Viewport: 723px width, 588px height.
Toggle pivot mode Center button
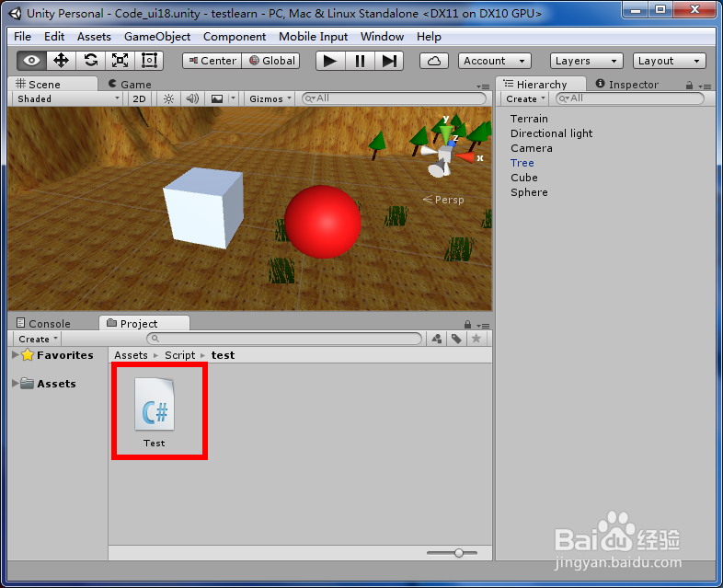[x=212, y=61]
